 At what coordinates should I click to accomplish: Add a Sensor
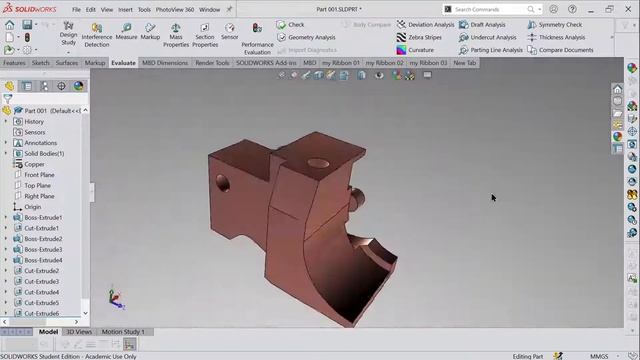[x=230, y=31]
